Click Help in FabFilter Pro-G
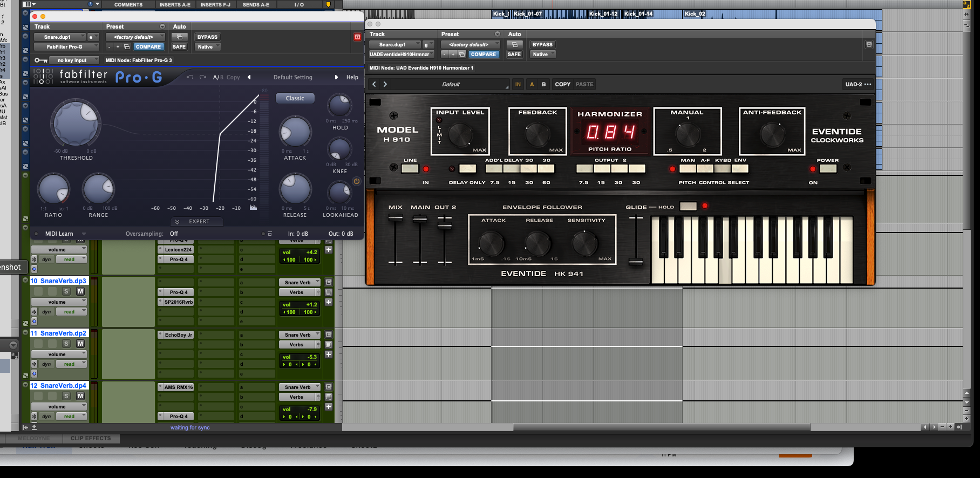The image size is (980, 478). point(352,77)
